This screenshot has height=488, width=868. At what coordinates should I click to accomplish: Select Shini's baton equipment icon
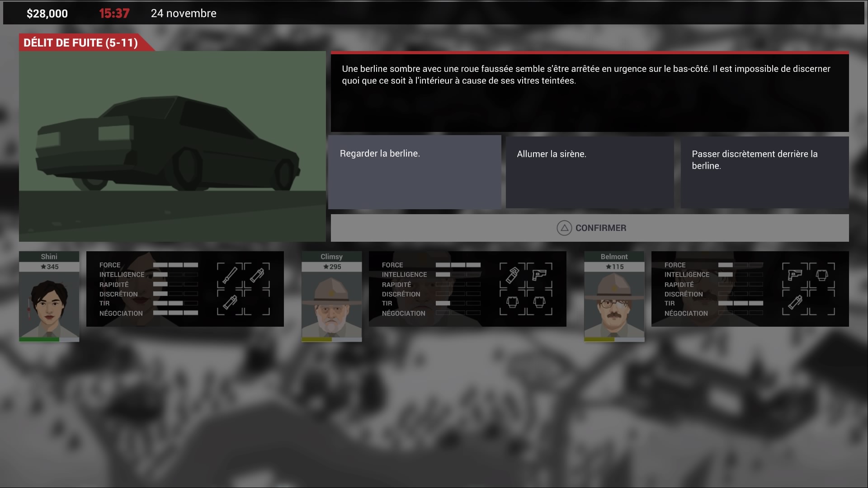click(230, 275)
